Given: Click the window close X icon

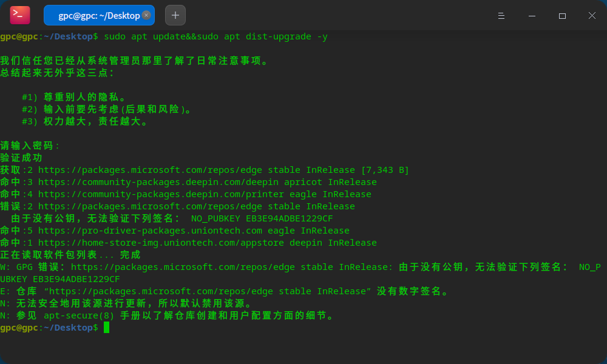Looking at the screenshot, I should click(592, 15).
